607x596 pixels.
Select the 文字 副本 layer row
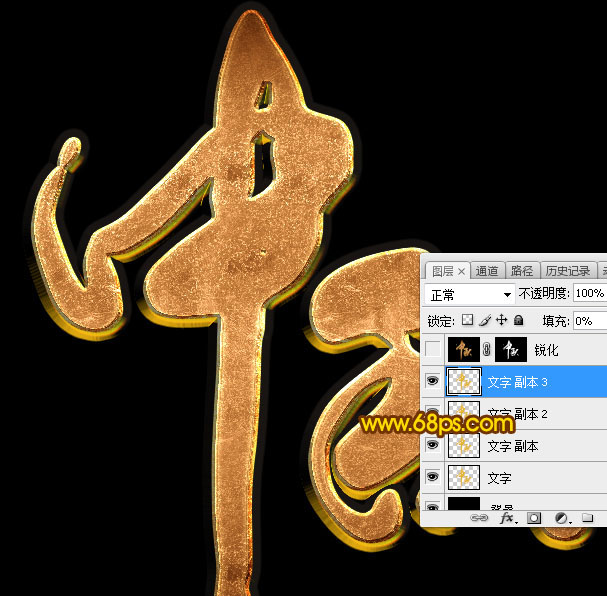[x=514, y=445]
